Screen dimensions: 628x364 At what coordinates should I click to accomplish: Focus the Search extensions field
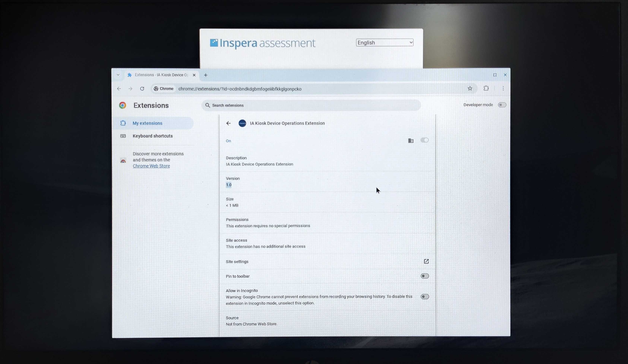click(311, 105)
